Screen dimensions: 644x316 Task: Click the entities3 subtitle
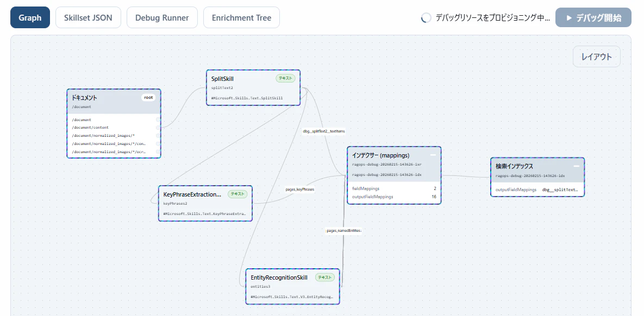pyautogui.click(x=260, y=287)
